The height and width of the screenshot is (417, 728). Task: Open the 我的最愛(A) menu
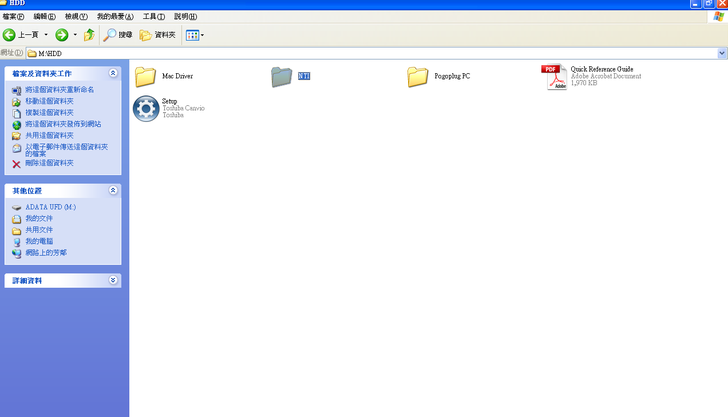tap(115, 17)
